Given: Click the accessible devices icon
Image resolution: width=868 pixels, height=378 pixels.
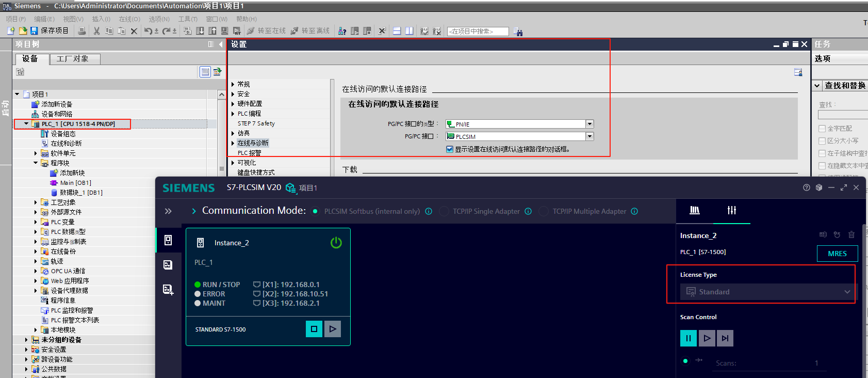Looking at the screenshot, I should 342,31.
